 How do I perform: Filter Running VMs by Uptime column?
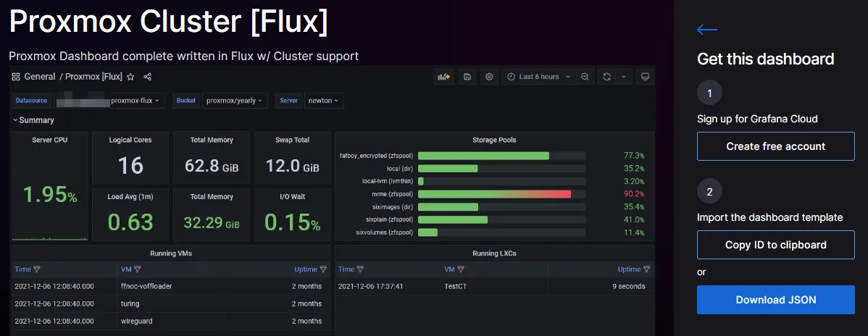click(x=322, y=269)
